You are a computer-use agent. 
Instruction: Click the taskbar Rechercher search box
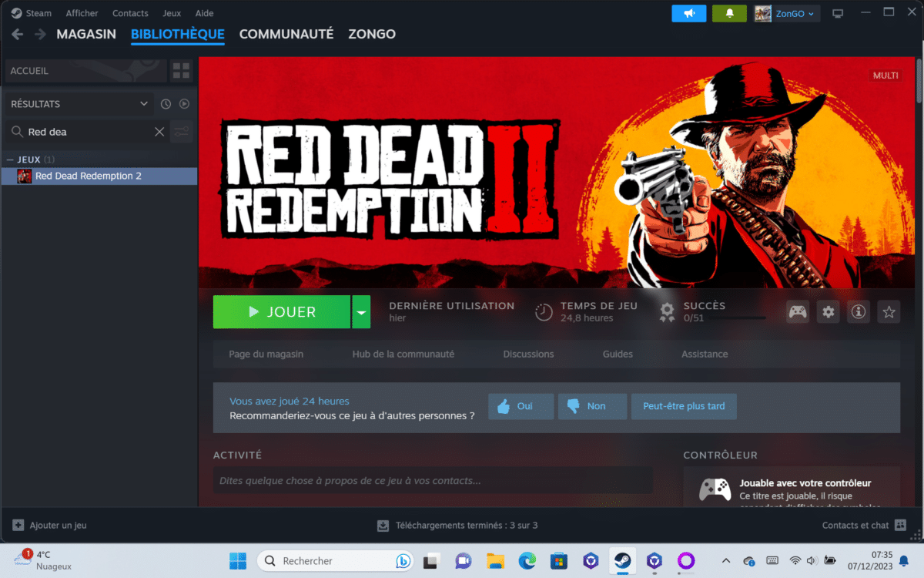tap(336, 561)
